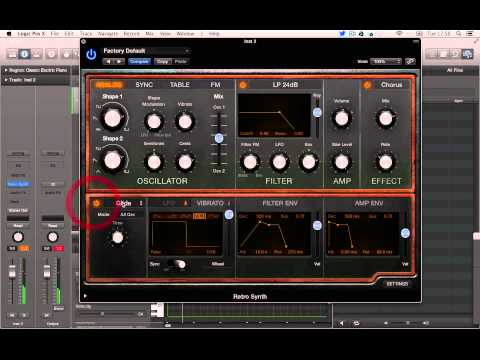
Task: Open the Glide mode selector
Action: pyautogui.click(x=130, y=203)
